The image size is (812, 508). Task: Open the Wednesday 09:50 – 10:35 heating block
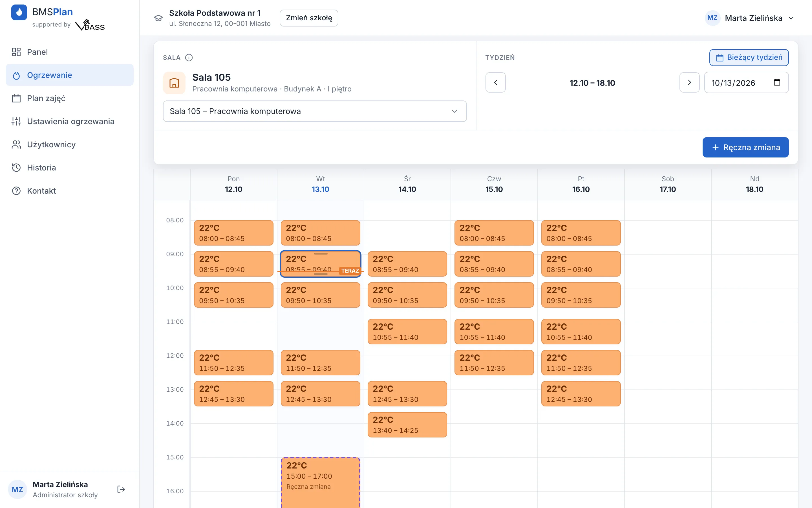coord(407,295)
